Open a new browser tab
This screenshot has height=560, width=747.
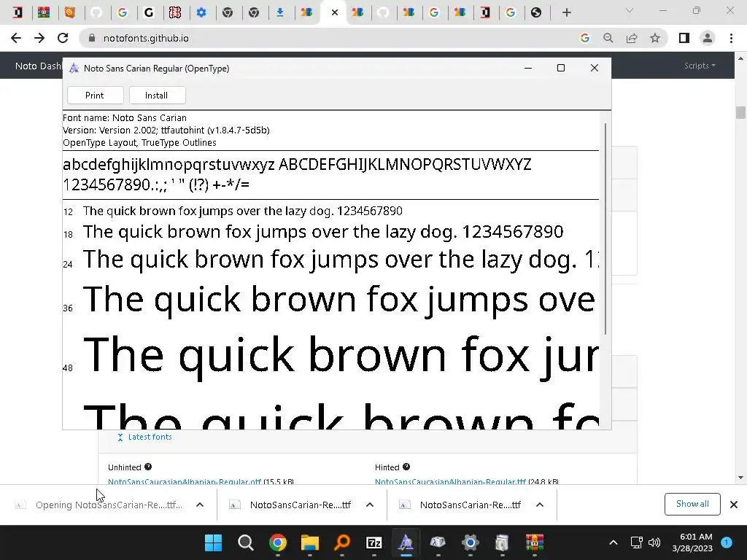566,12
